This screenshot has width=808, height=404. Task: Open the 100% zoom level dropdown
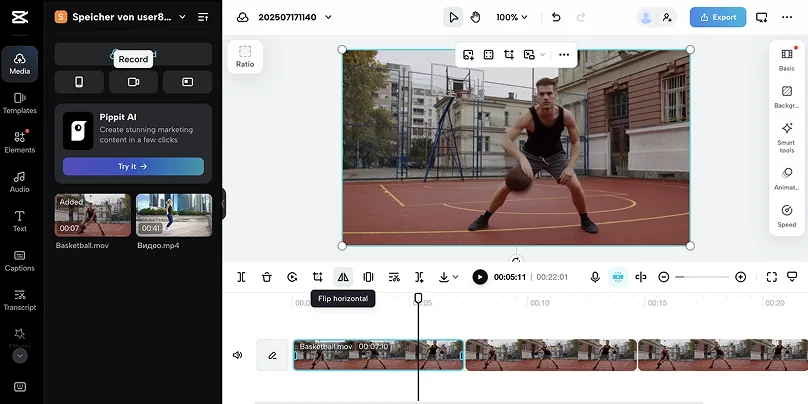coord(512,17)
